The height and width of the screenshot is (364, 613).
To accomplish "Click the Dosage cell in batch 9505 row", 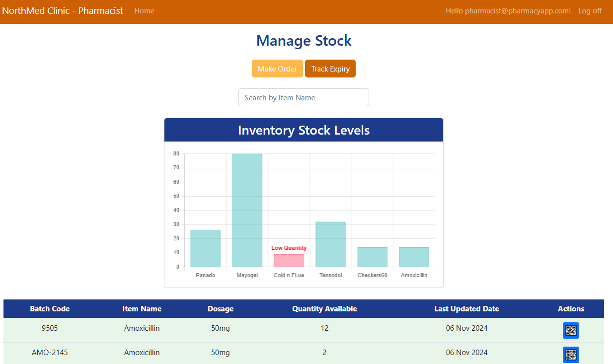I will (221, 328).
